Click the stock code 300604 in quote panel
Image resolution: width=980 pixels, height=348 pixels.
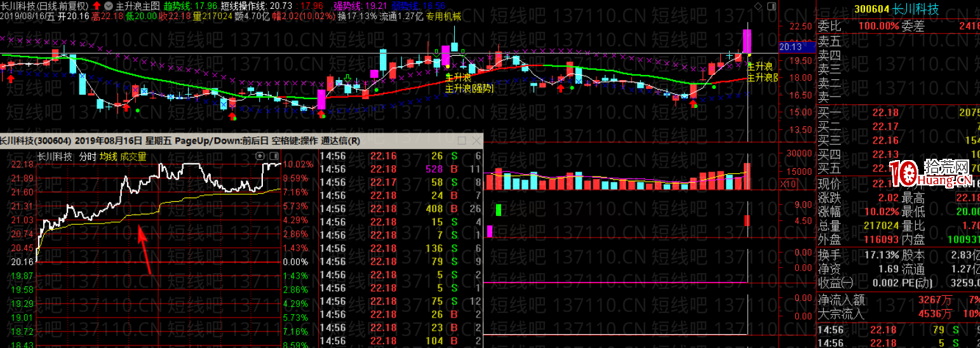pyautogui.click(x=871, y=10)
